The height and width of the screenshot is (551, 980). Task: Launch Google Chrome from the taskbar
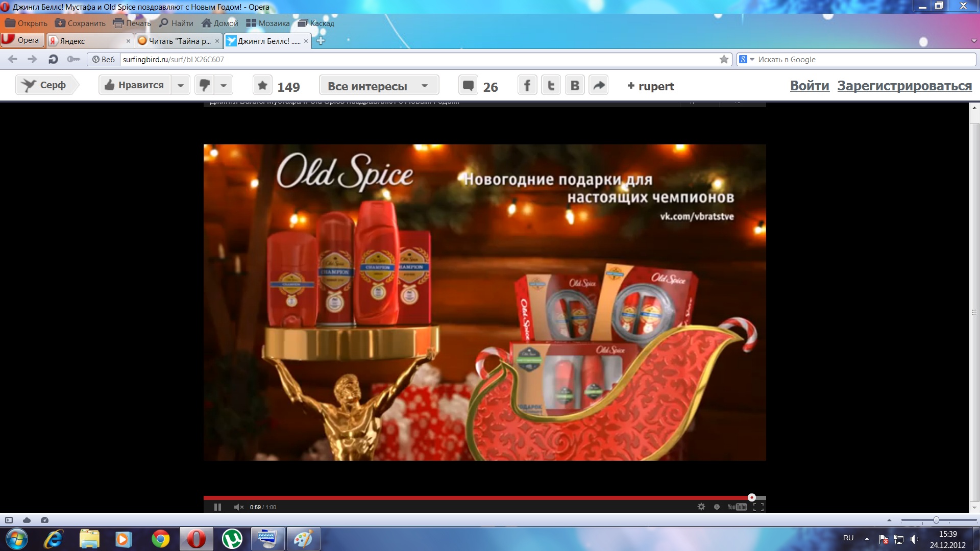[x=160, y=539]
